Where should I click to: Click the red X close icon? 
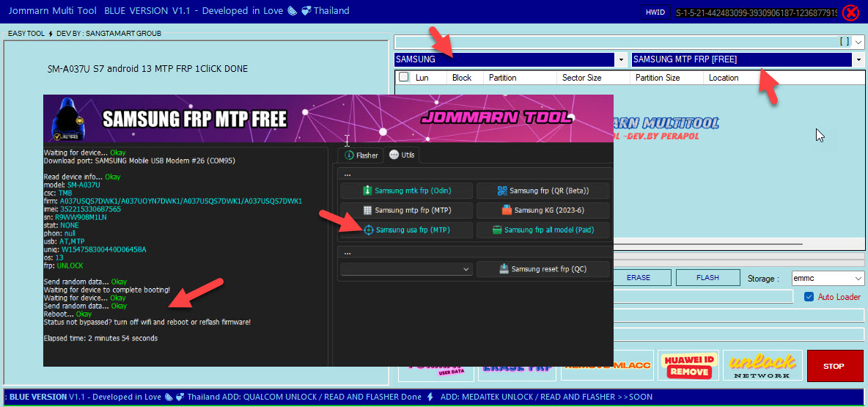tap(850, 12)
